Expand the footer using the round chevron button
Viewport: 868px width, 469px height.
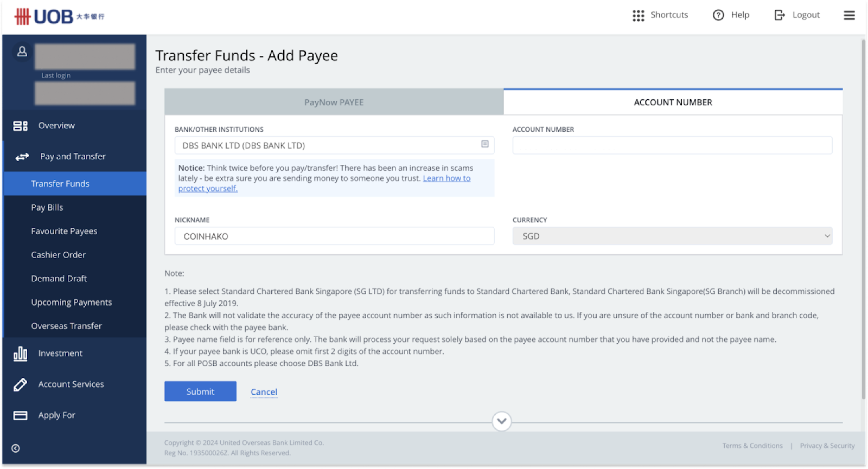point(502,421)
